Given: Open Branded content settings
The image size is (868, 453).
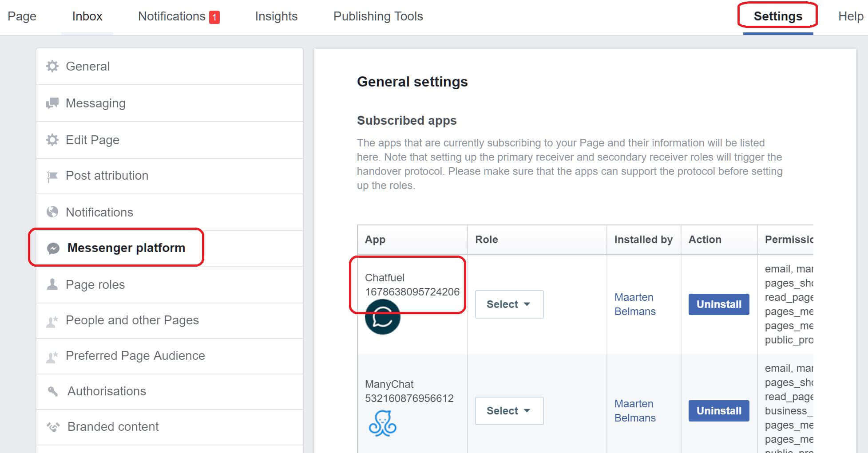Looking at the screenshot, I should click(170, 427).
